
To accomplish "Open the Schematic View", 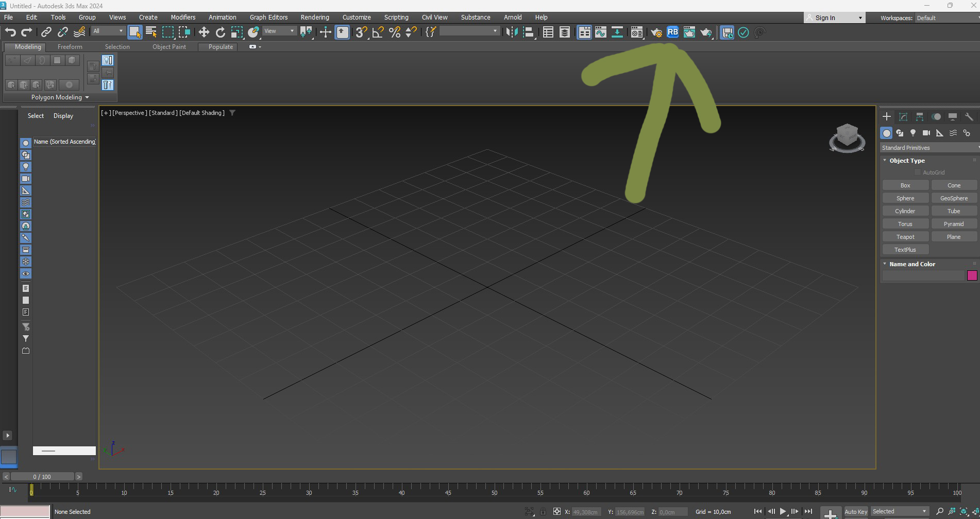I will [x=617, y=32].
